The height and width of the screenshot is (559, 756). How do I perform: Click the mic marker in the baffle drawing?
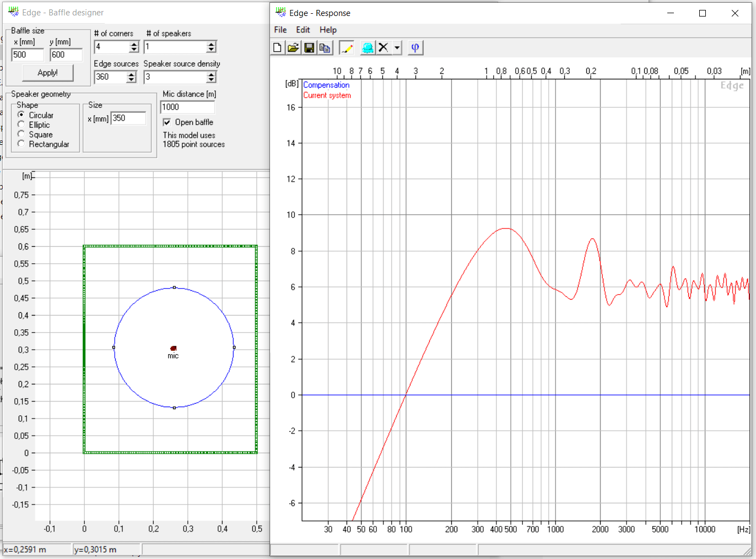tap(174, 348)
